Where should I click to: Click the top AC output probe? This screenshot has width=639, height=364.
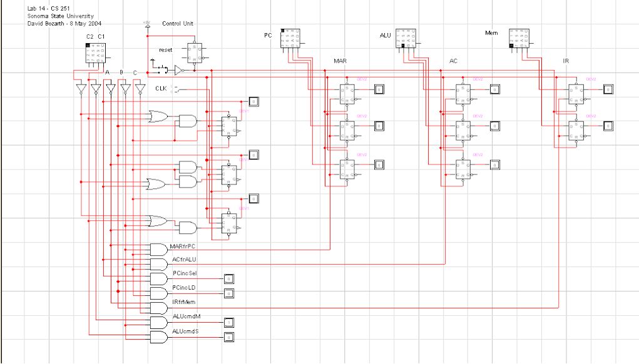click(494, 89)
